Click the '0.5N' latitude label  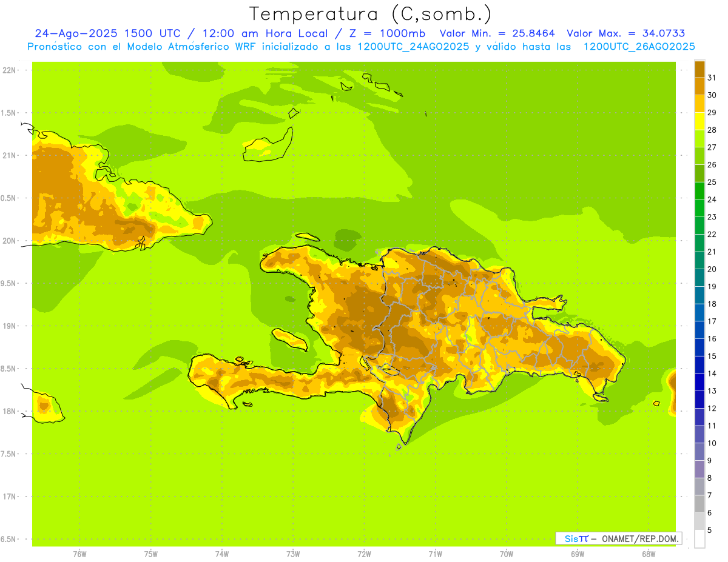(9, 198)
